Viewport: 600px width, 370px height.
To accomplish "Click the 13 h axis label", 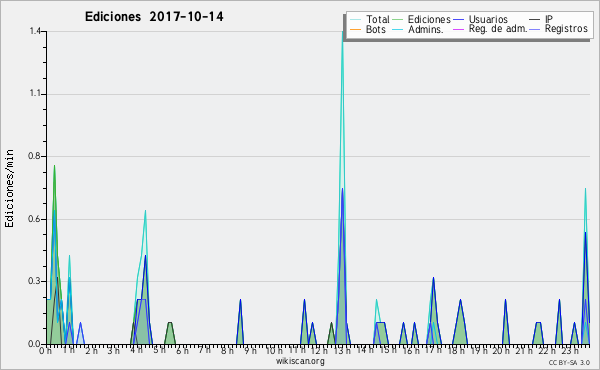I will tap(342, 350).
